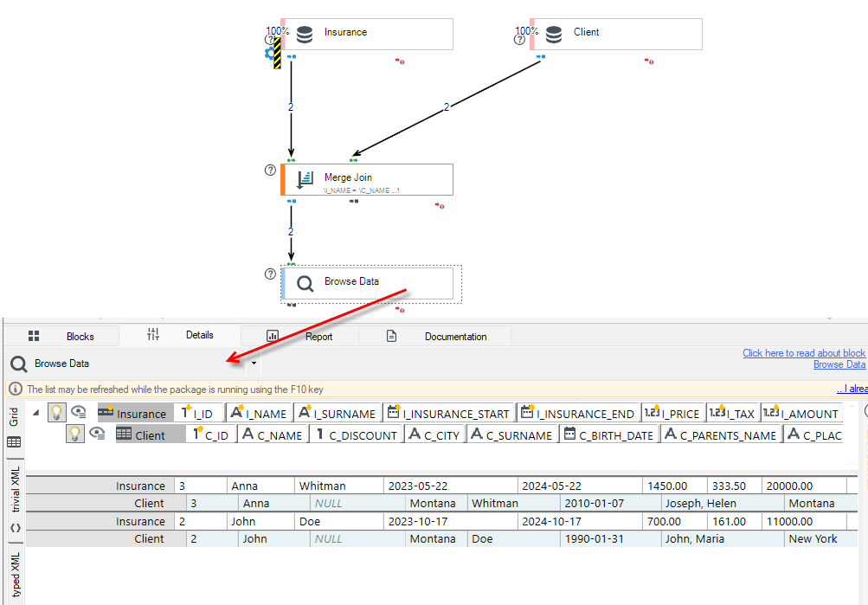The image size is (868, 605).
Task: Click the Client table icon in the header row
Action: 124,434
